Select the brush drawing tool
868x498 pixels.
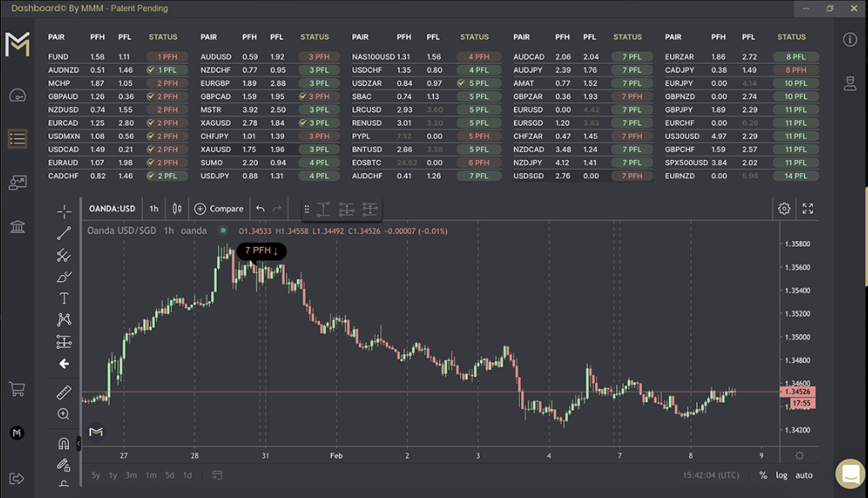point(64,277)
